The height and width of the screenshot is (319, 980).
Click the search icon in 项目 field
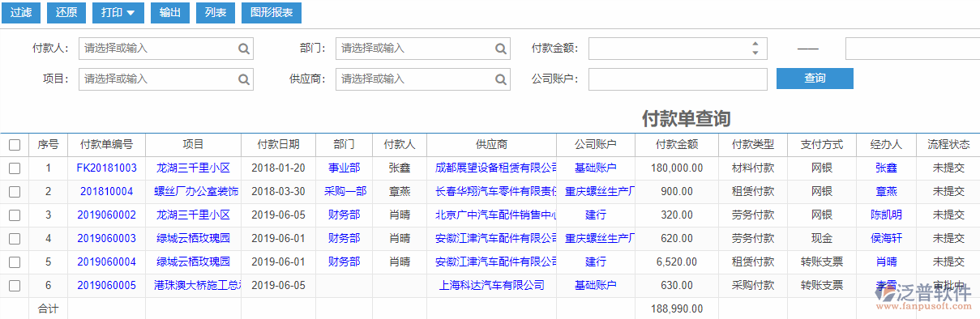click(x=243, y=79)
